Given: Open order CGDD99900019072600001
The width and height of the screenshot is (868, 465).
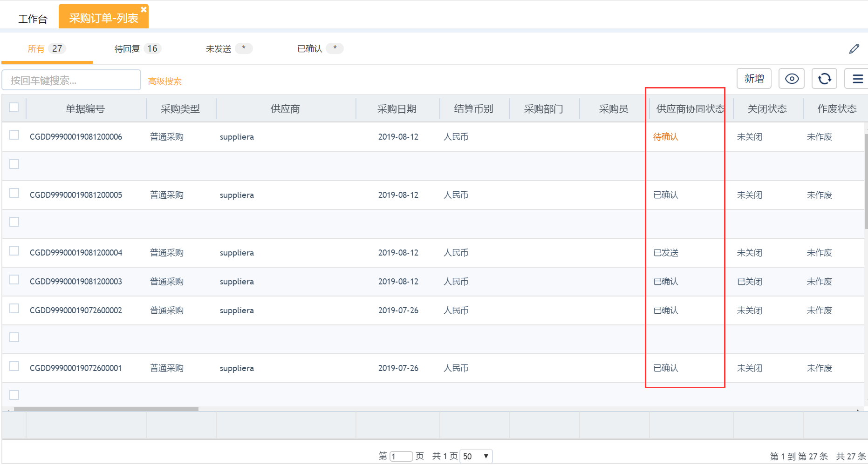Looking at the screenshot, I should pyautogui.click(x=76, y=368).
